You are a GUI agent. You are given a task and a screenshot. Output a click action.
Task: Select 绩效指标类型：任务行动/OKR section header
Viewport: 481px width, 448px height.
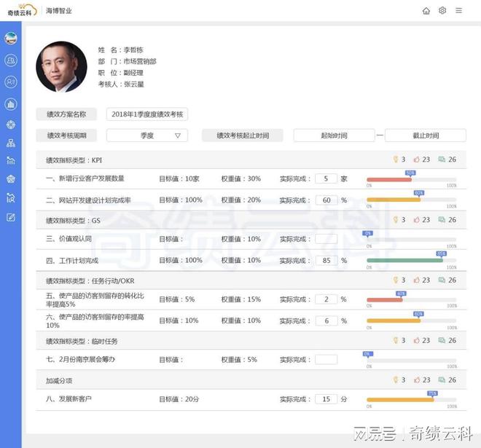[x=251, y=280]
